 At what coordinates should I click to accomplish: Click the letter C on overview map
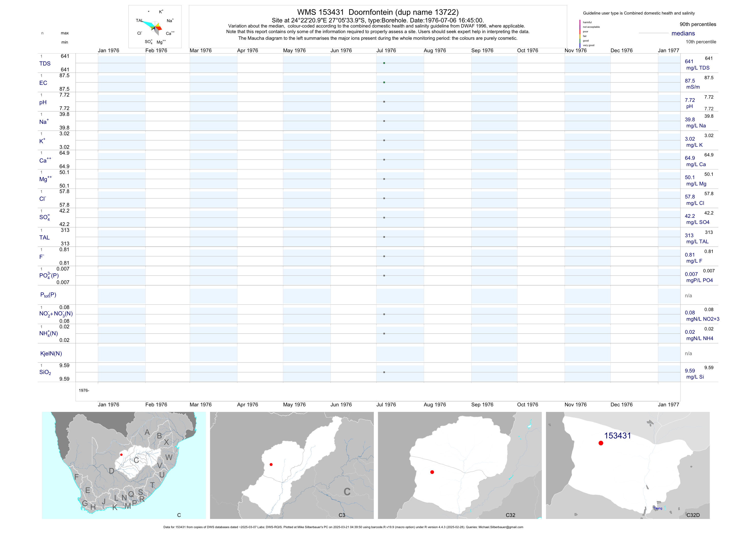tap(136, 460)
